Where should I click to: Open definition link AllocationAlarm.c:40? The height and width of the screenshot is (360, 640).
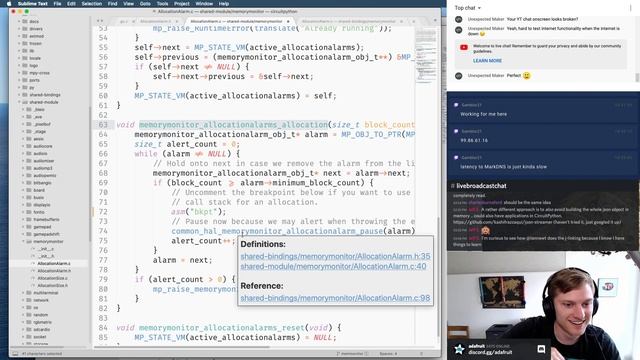pos(333,266)
